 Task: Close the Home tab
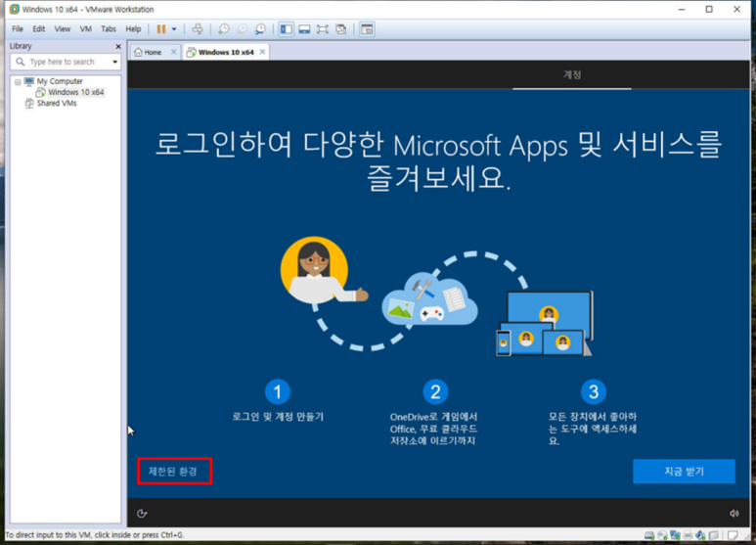coord(173,52)
